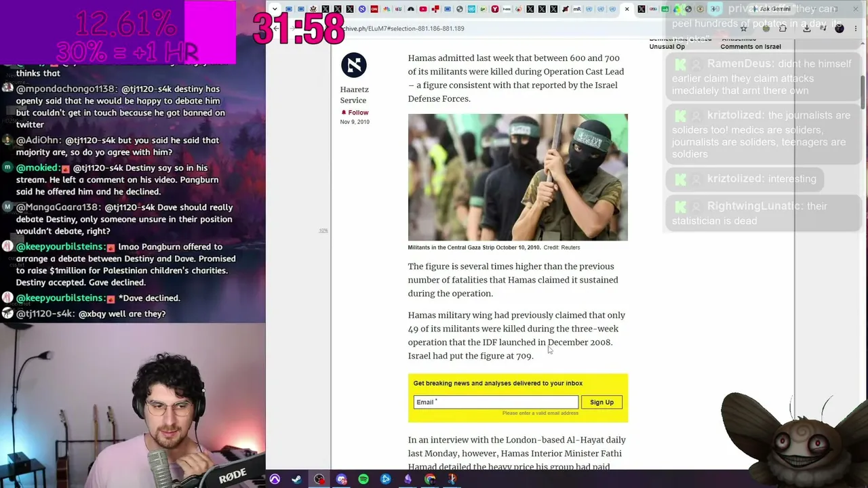Click the @MangaGaara138 chat username

[x=59, y=207]
